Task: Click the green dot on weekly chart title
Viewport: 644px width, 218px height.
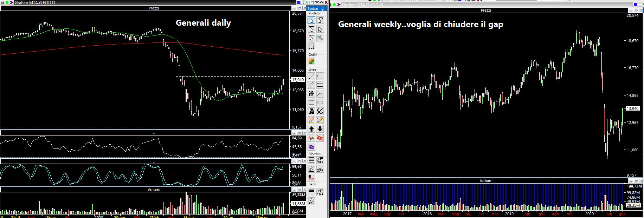Action: click(x=334, y=5)
